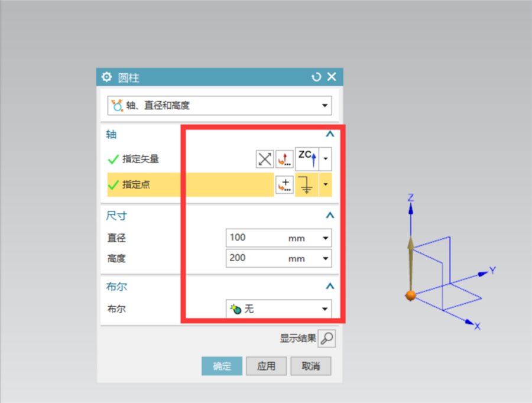The image size is (532, 403).
Task: Collapse the 轴 section
Action: pos(330,134)
